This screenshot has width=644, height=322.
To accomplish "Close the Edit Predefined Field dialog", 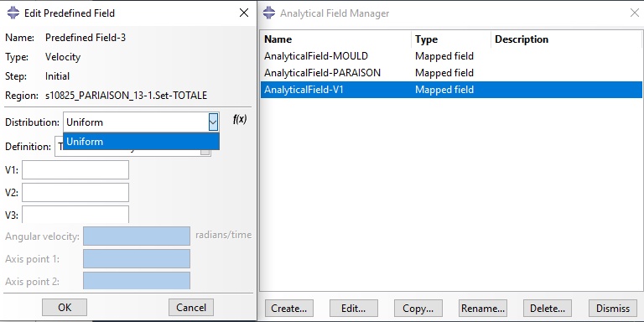I will pyautogui.click(x=244, y=13).
